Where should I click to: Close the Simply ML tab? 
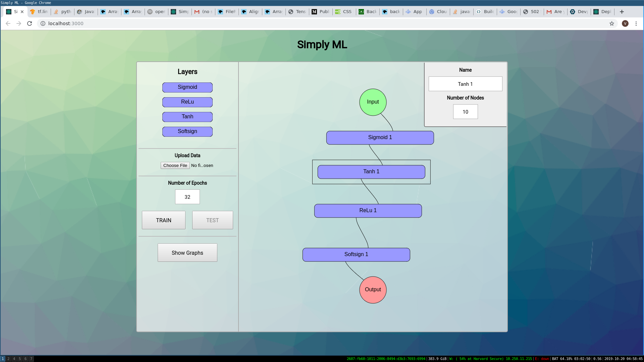(x=22, y=12)
